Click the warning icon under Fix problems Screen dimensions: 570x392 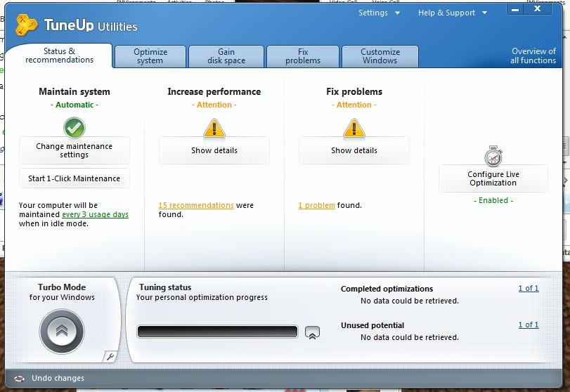click(x=354, y=129)
